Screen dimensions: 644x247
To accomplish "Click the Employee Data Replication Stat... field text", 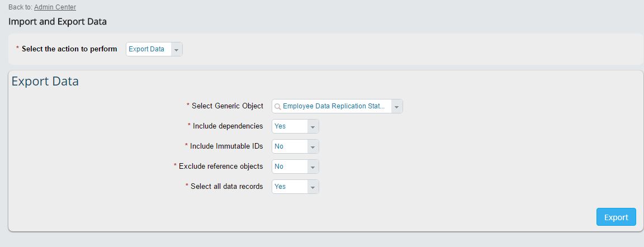I will point(334,106).
